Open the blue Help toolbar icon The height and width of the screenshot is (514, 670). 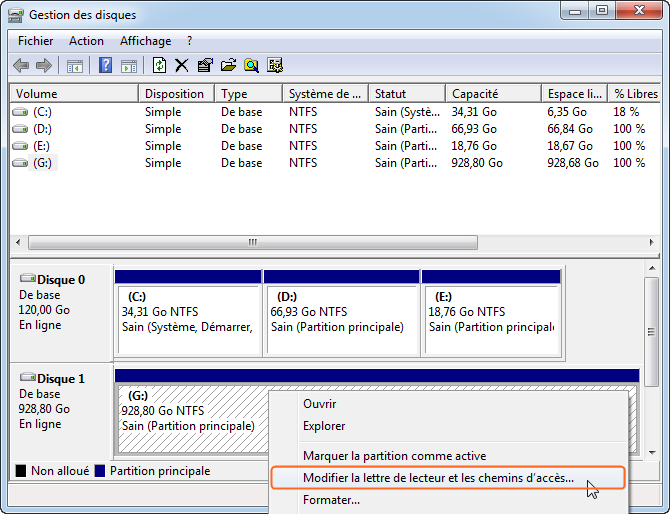105,65
